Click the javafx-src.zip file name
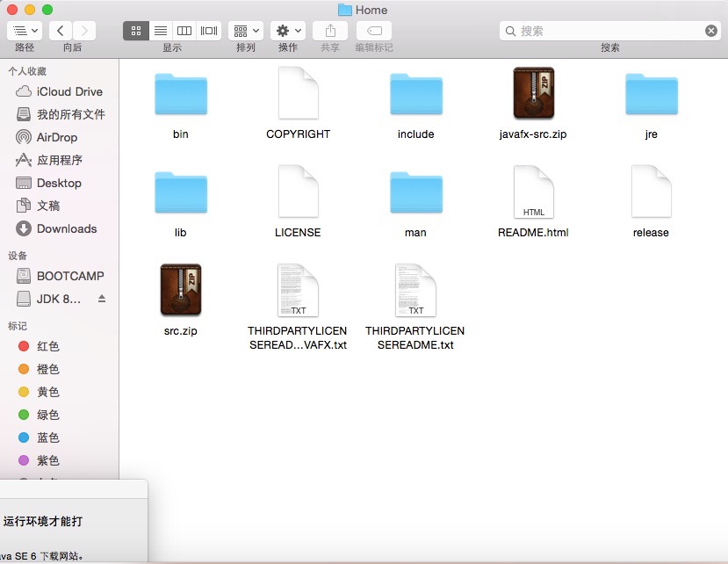This screenshot has width=728, height=564. pos(533,134)
